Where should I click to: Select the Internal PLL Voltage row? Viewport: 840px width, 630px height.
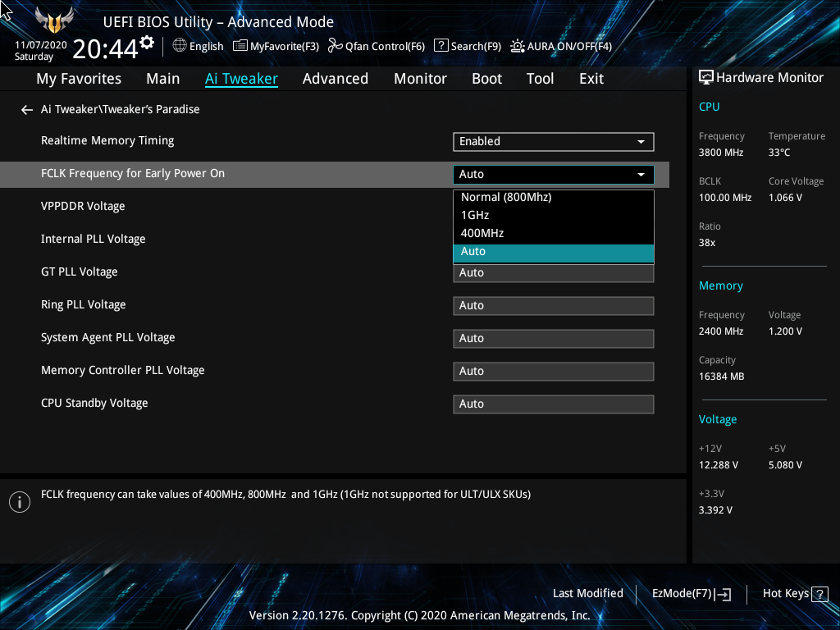coord(94,239)
